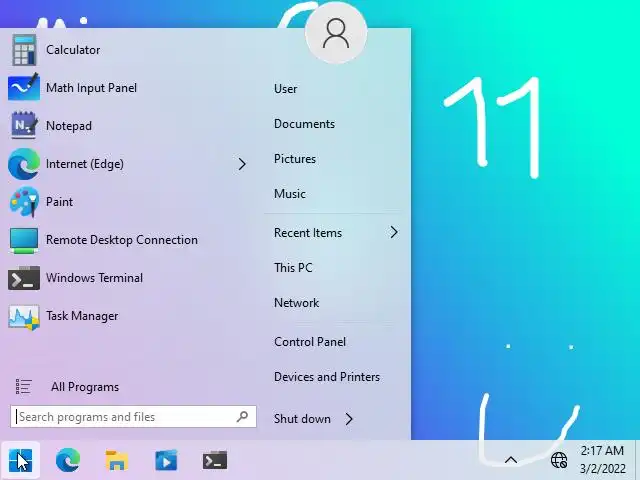640x480 pixels.
Task: Select the Recent Items entry
Action: (x=308, y=233)
